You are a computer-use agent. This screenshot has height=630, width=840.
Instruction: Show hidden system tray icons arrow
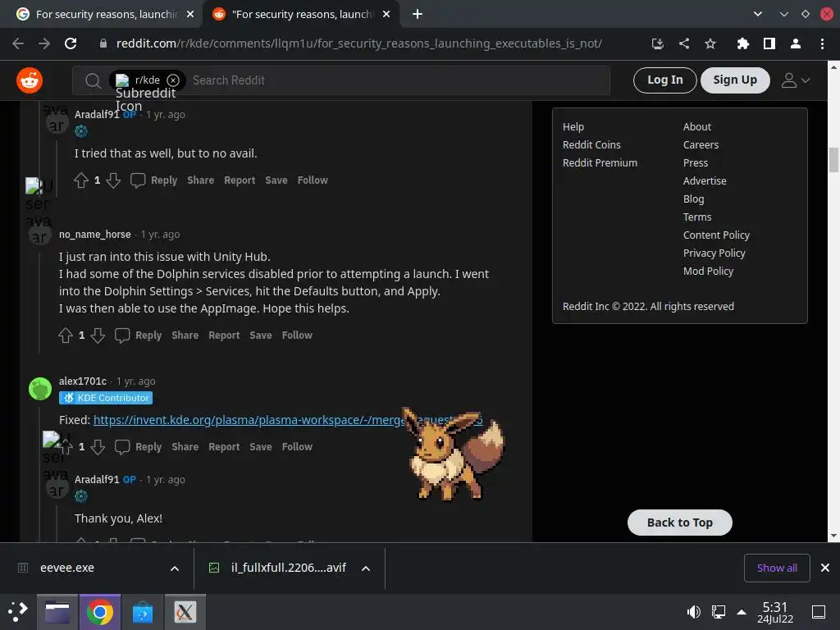pos(742,612)
